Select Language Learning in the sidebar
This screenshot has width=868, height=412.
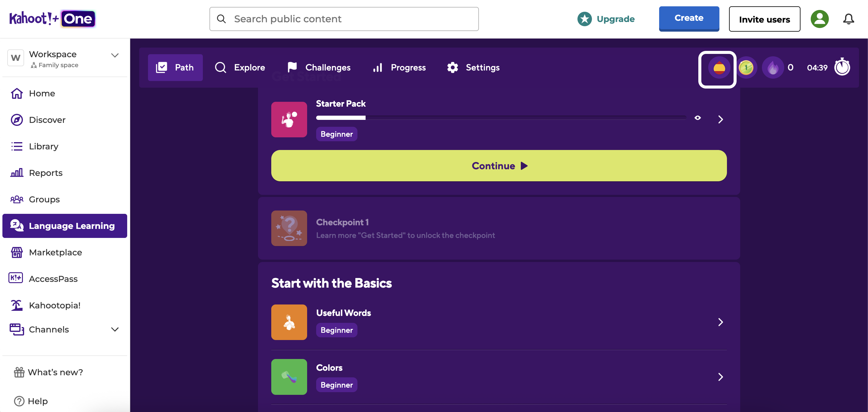[65, 226]
